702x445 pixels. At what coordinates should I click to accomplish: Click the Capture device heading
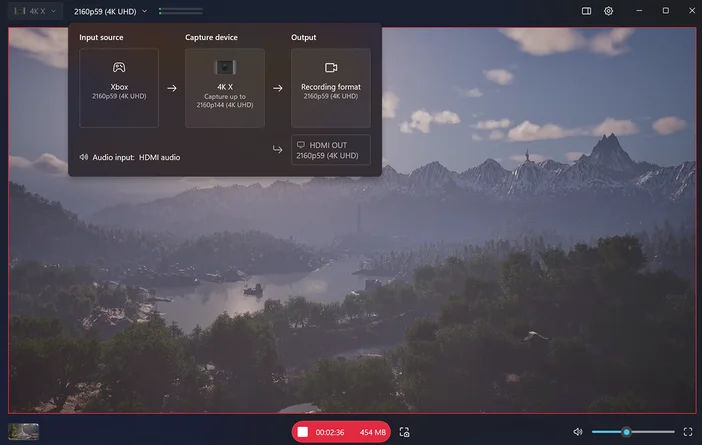coord(211,37)
